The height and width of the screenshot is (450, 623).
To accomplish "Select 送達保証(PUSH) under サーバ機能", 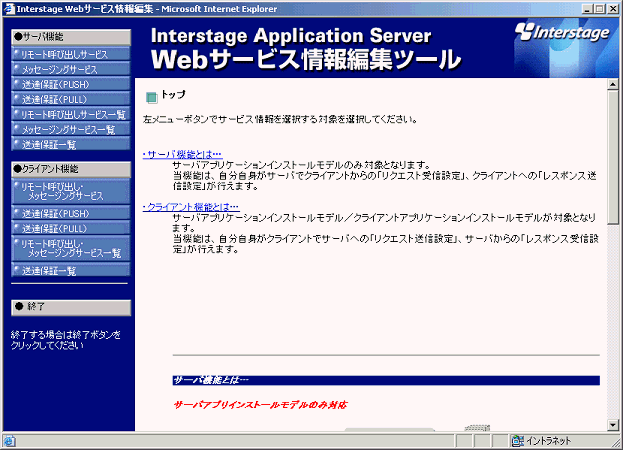I will tap(71, 84).
